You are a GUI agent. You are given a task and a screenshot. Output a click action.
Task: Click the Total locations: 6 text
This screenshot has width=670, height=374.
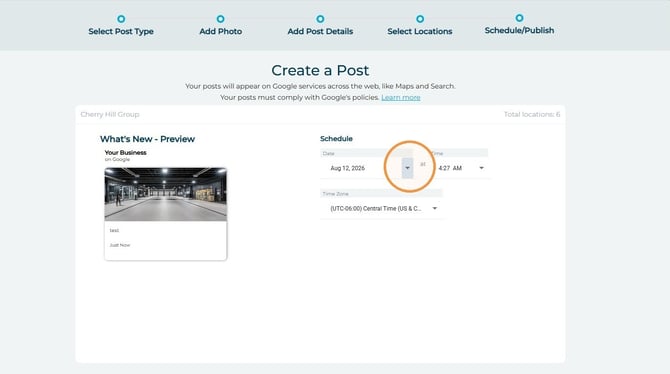(532, 114)
